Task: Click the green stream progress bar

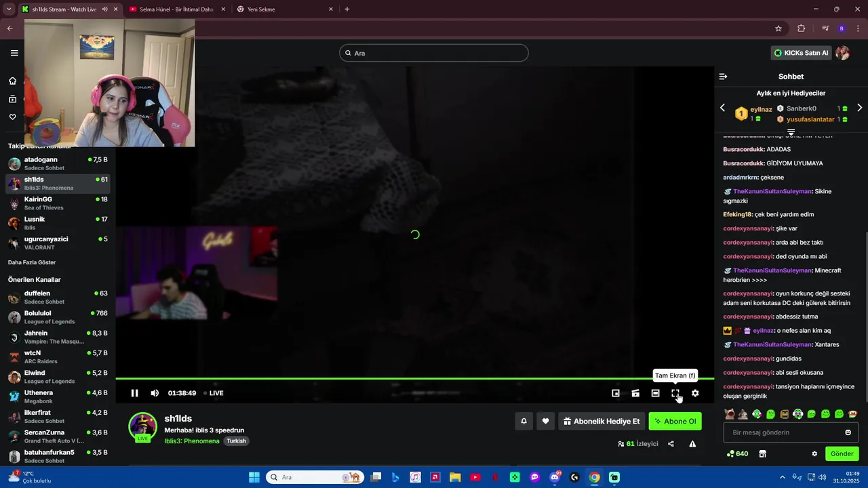Action: 414,378
